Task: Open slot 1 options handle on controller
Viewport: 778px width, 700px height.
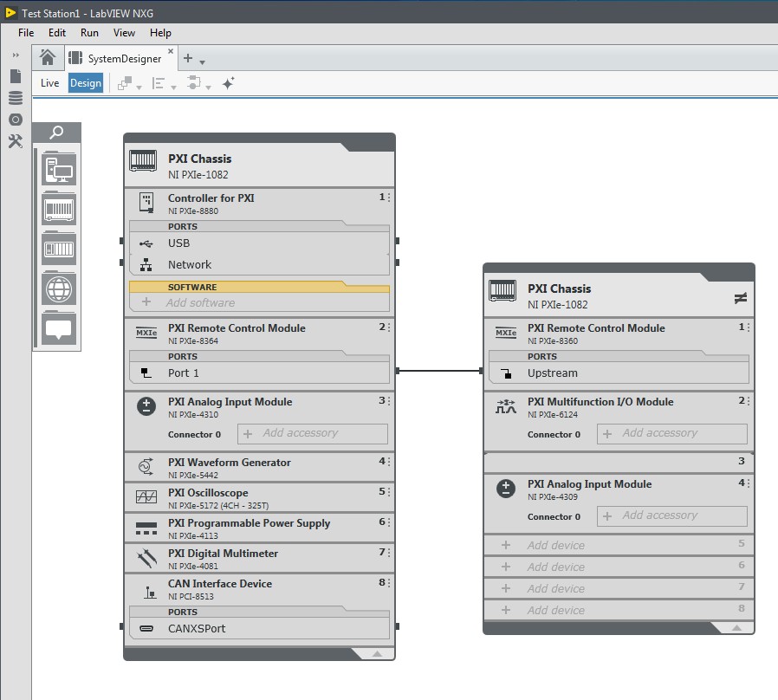Action: 389,198
